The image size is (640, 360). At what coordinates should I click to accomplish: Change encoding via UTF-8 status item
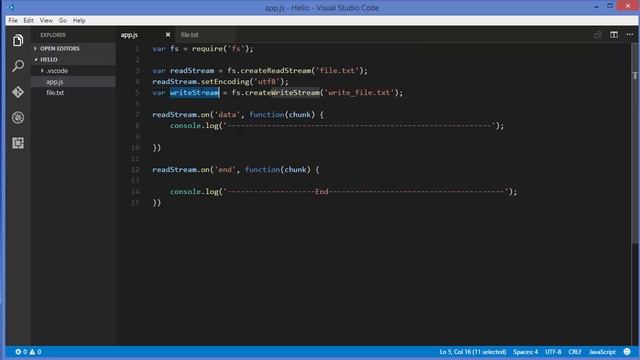[x=553, y=351]
